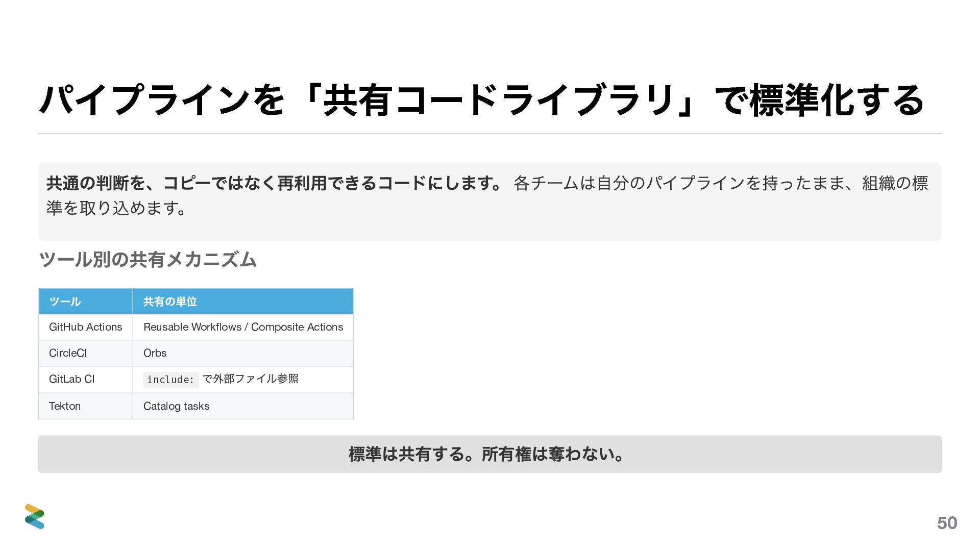This screenshot has width=980, height=551.
Task: Select the CircleCI row cell
Action: [86, 353]
